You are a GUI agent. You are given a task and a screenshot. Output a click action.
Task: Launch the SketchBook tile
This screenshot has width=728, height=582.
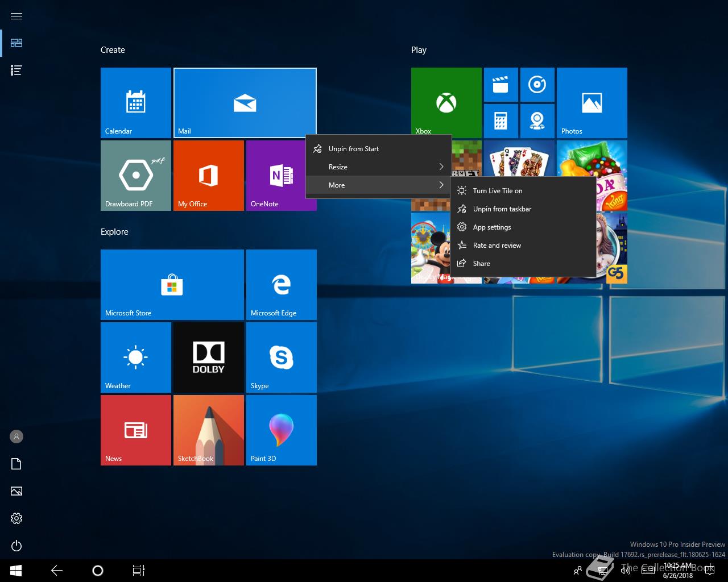tap(209, 430)
